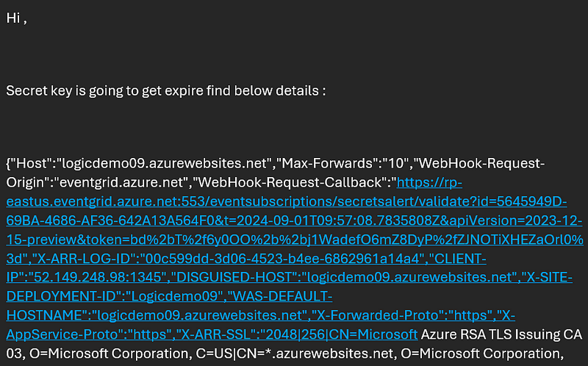Click the Max-Forwards 10 text

(x=343, y=163)
